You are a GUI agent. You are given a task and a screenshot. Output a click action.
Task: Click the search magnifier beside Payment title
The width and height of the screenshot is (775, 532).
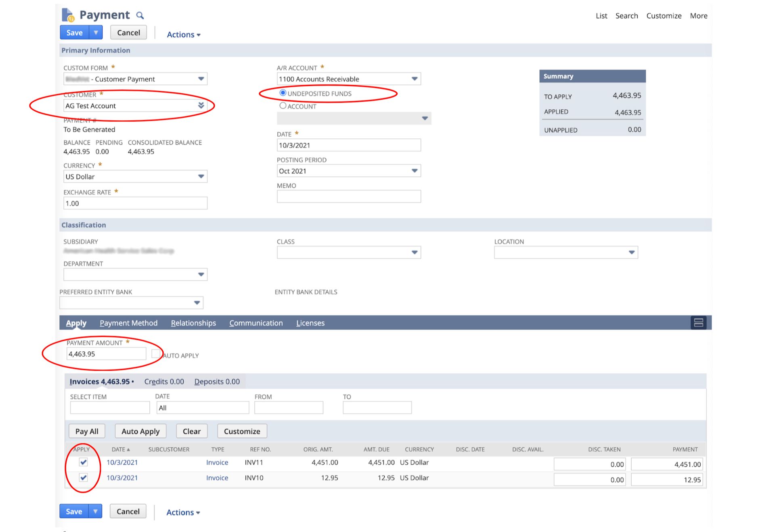140,16
